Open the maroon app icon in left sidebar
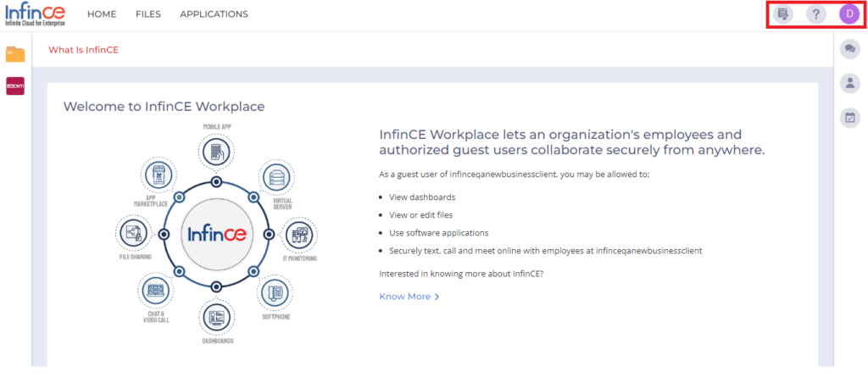Viewport: 868px width, 383px height. click(x=15, y=86)
